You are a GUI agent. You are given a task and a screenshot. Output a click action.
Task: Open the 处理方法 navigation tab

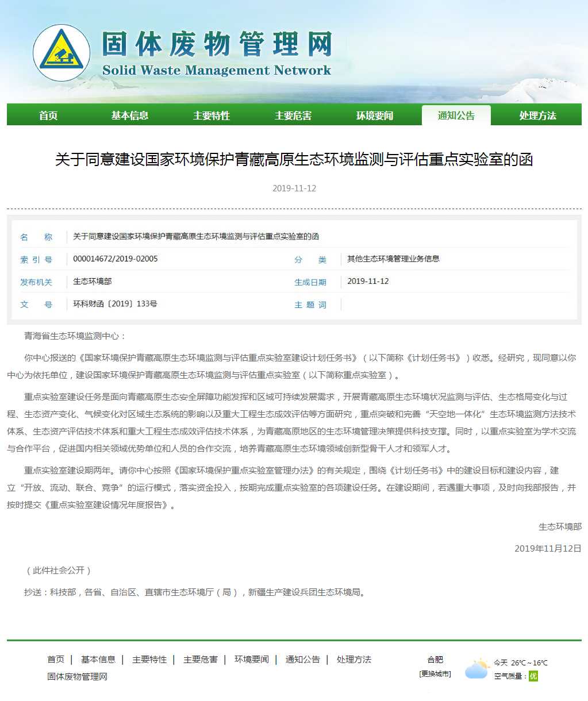point(538,115)
